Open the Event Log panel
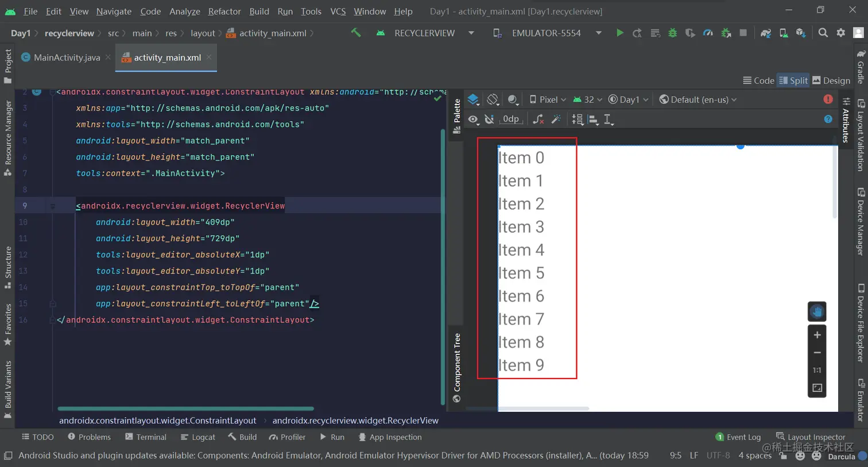The width and height of the screenshot is (868, 467). point(738,437)
